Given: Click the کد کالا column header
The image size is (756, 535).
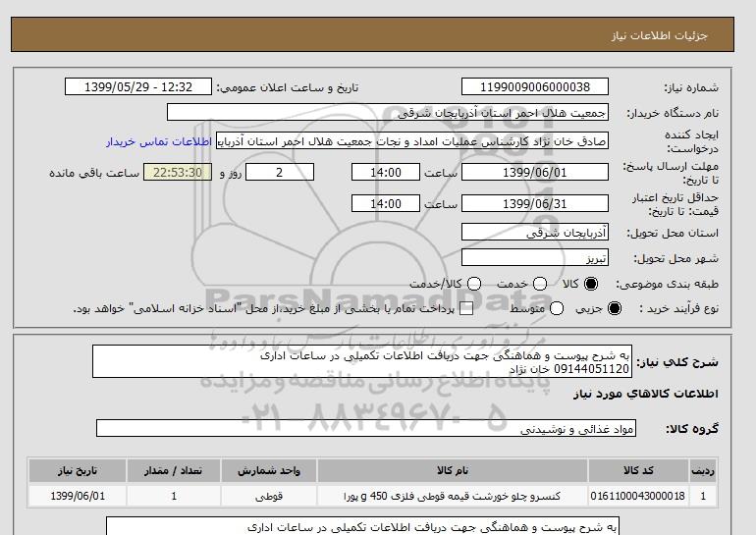Looking at the screenshot, I should click(x=638, y=470).
